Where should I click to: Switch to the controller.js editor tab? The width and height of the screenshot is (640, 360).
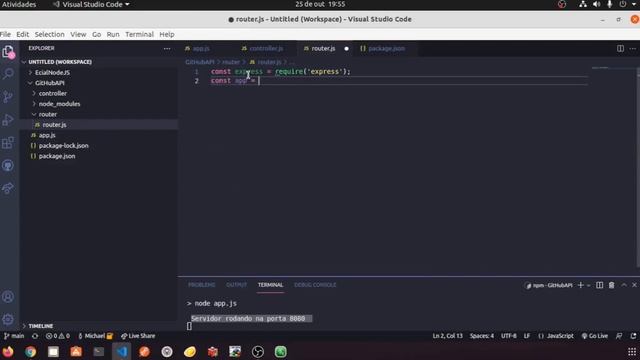(x=266, y=49)
